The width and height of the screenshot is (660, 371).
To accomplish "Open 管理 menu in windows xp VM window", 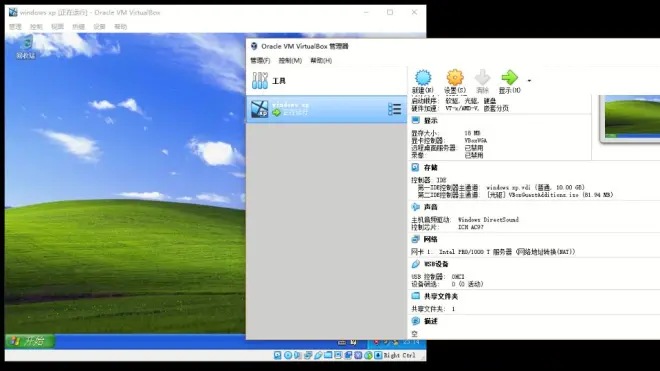I will click(15, 27).
